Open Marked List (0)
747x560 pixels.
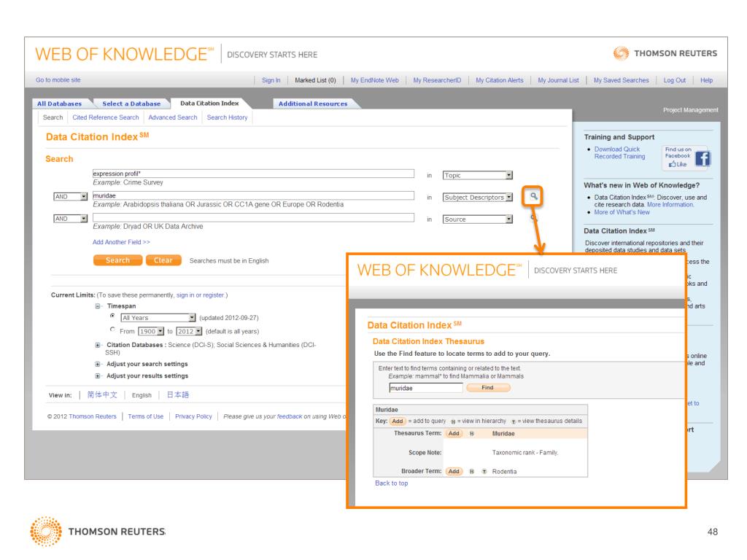[315, 80]
